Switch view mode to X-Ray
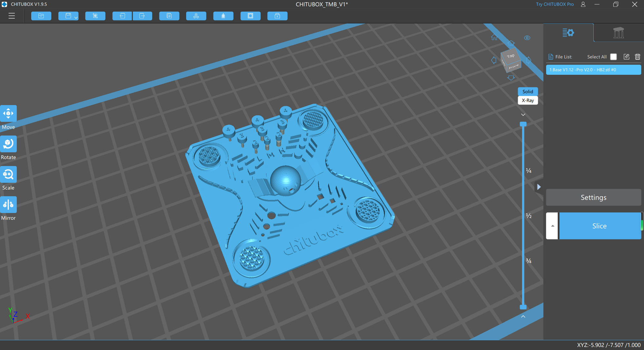Image resolution: width=644 pixels, height=350 pixels. (x=528, y=100)
